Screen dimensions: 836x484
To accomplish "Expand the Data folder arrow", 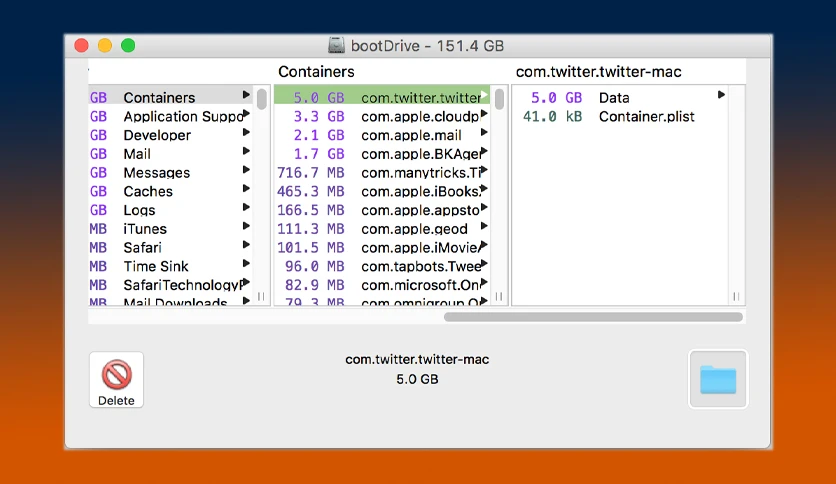I will point(721,95).
